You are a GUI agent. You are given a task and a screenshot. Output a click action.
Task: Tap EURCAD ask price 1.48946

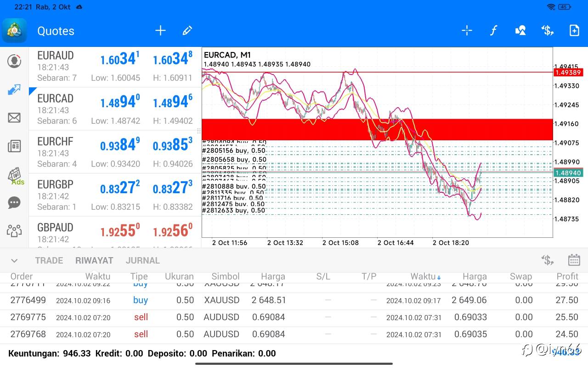(173, 102)
